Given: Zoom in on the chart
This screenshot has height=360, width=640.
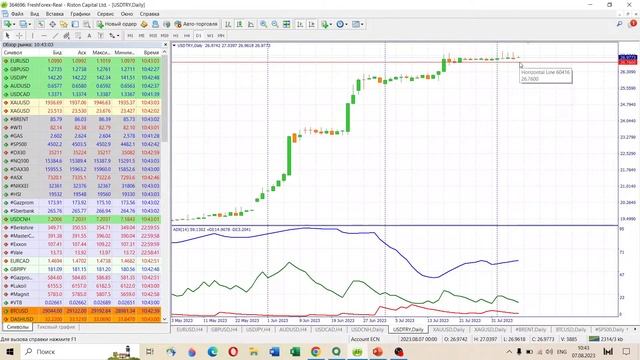Looking at the screenshot, I should [x=264, y=24].
